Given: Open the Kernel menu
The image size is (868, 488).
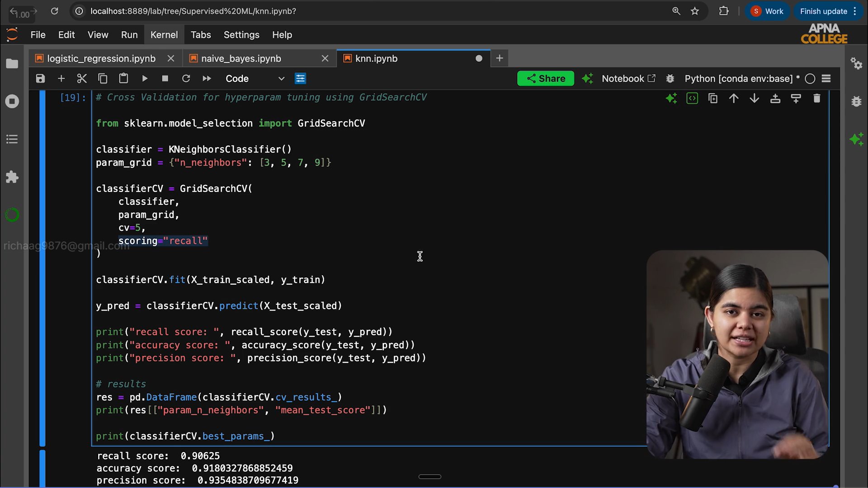Looking at the screenshot, I should click(164, 35).
